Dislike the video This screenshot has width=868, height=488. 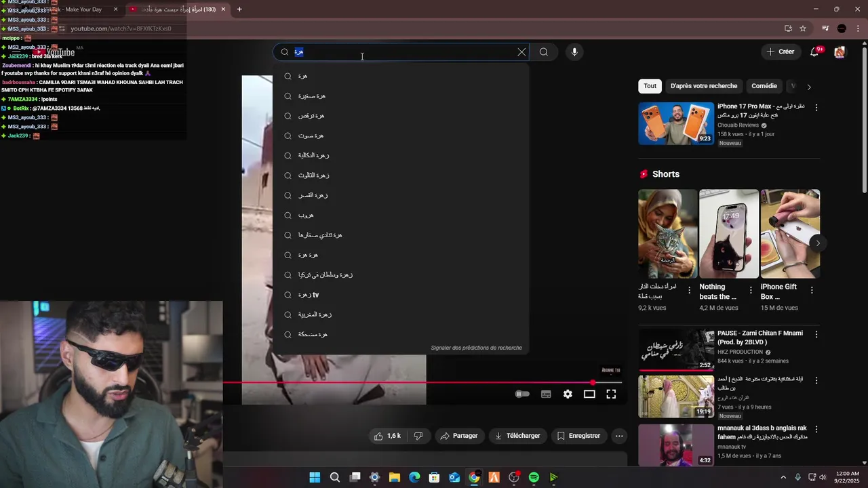click(x=418, y=436)
